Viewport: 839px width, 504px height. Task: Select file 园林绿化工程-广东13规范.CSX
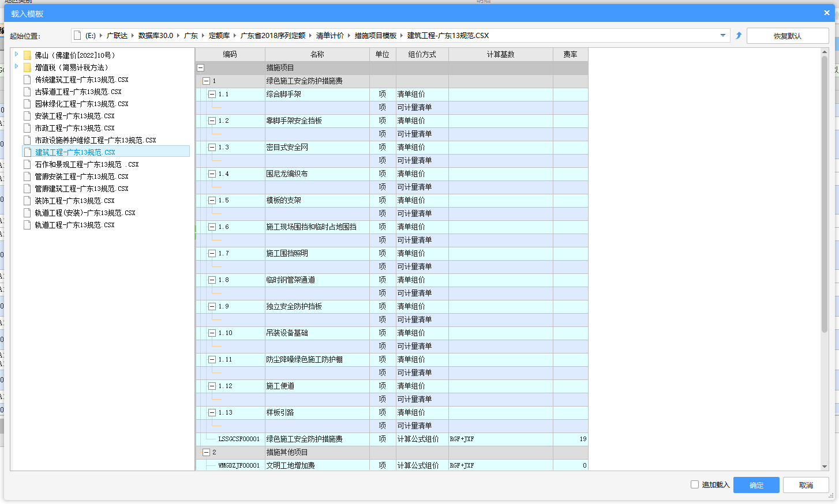(81, 104)
